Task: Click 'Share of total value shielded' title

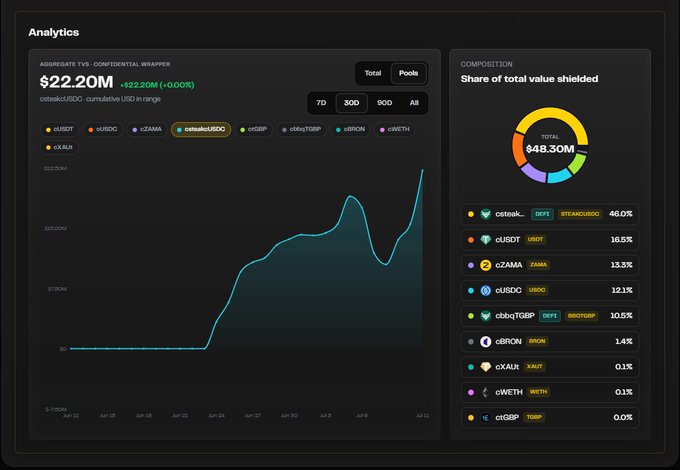Action: (530, 79)
